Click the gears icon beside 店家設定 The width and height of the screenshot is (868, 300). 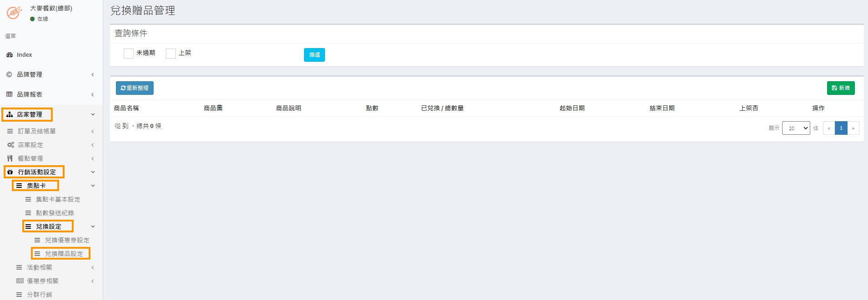click(10, 145)
